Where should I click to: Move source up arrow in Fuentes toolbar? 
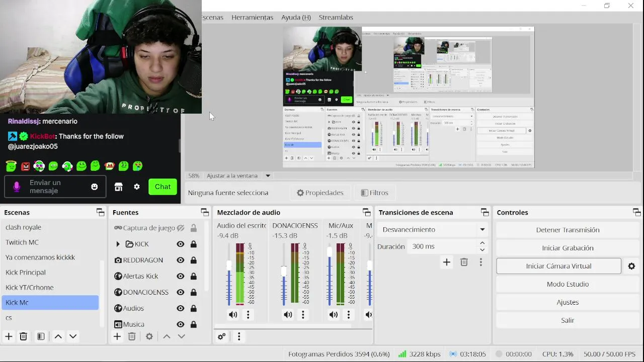pos(167,336)
